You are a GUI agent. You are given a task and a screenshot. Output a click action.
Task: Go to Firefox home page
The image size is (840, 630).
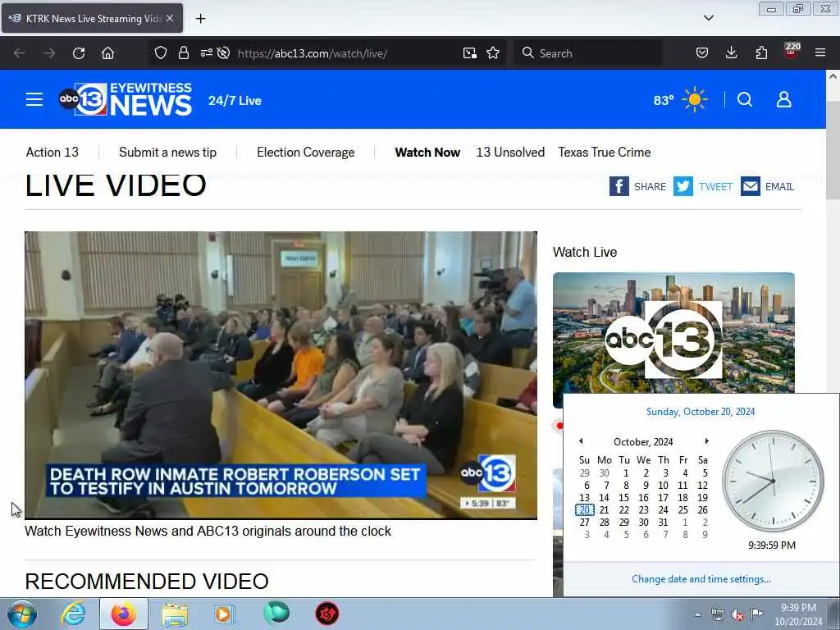point(107,53)
